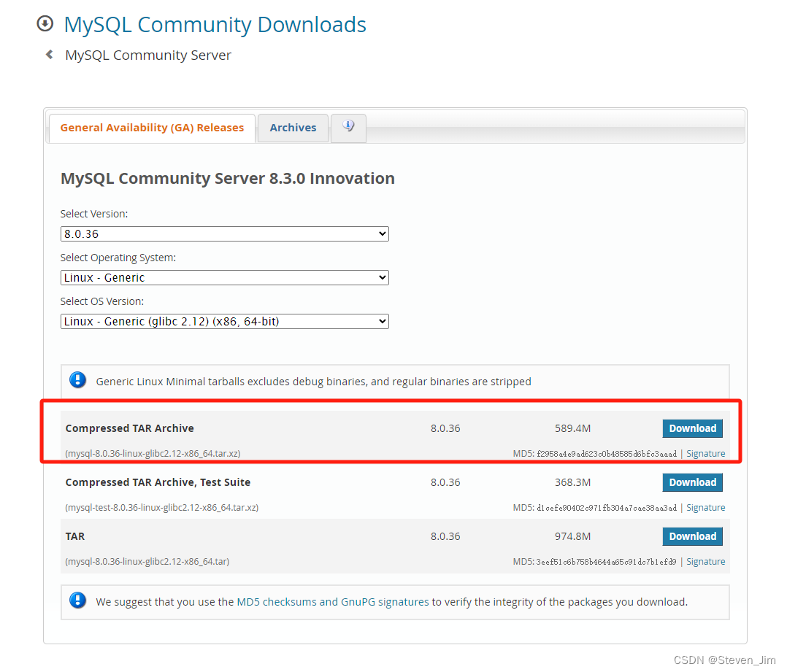The height and width of the screenshot is (672, 787).
Task: Open Signature link for Compressed TAR Archive
Action: 706,453
